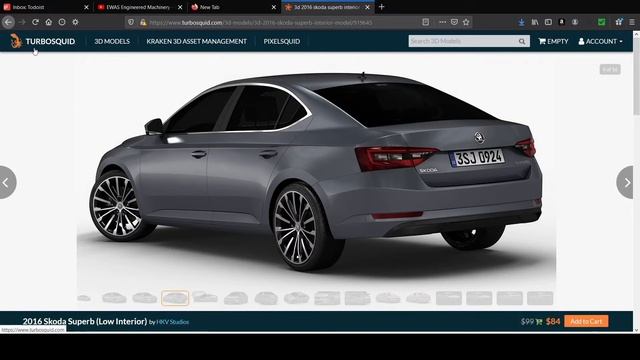The width and height of the screenshot is (640, 360).
Task: Open the library bookshelf icon
Action: tap(535, 22)
